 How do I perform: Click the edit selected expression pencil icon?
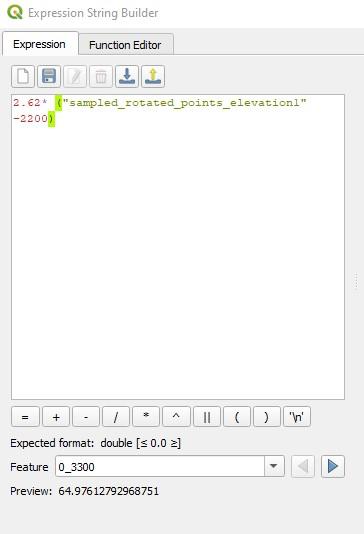tap(75, 76)
